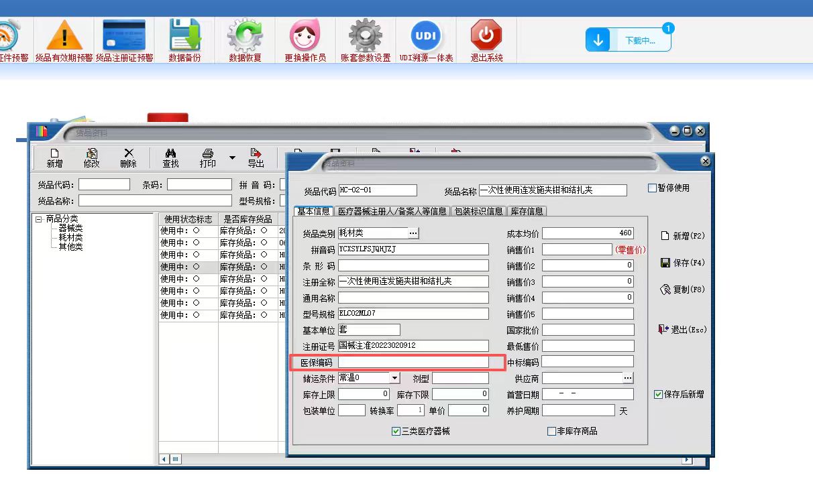Switch to 库存信息 tab
The image size is (813, 504).
click(x=527, y=211)
